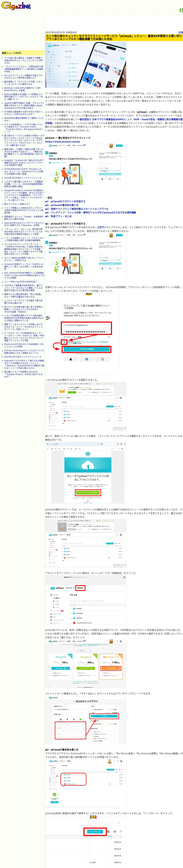Image resolution: width=183 pixels, height=868 pixels.
Task: Open the Android 16 public beta story
Action: pyautogui.click(x=24, y=195)
